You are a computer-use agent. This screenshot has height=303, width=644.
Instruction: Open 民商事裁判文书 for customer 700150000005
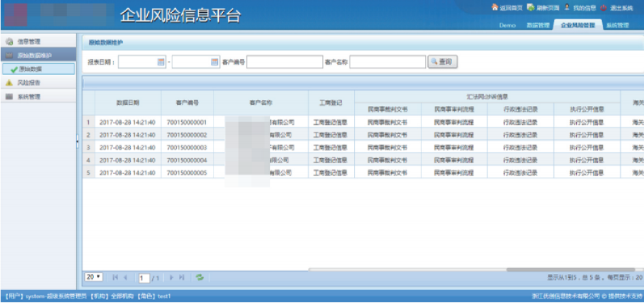pos(387,173)
